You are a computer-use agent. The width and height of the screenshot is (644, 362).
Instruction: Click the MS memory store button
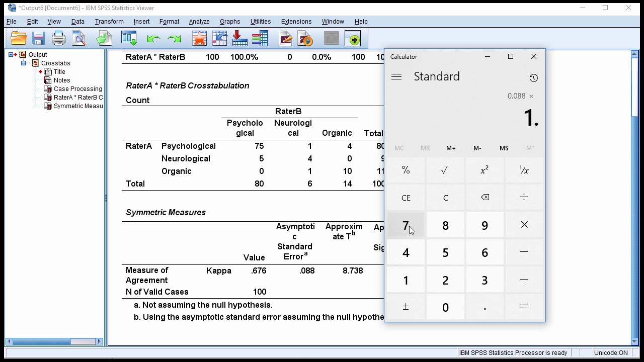pyautogui.click(x=504, y=148)
